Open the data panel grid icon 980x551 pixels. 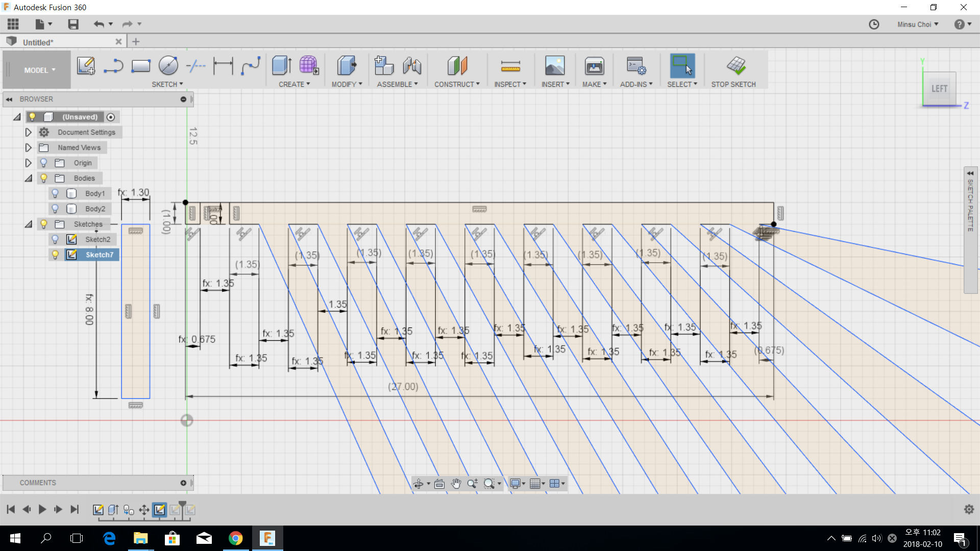13,24
